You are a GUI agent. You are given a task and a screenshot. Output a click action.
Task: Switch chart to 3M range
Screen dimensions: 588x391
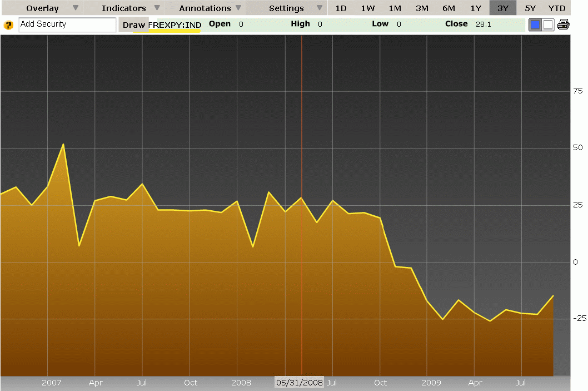point(422,8)
